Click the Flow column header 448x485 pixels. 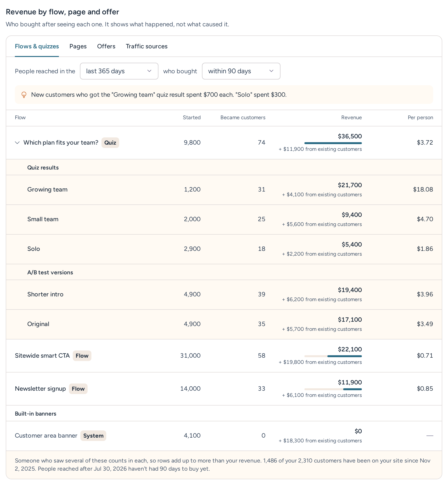[x=20, y=118]
